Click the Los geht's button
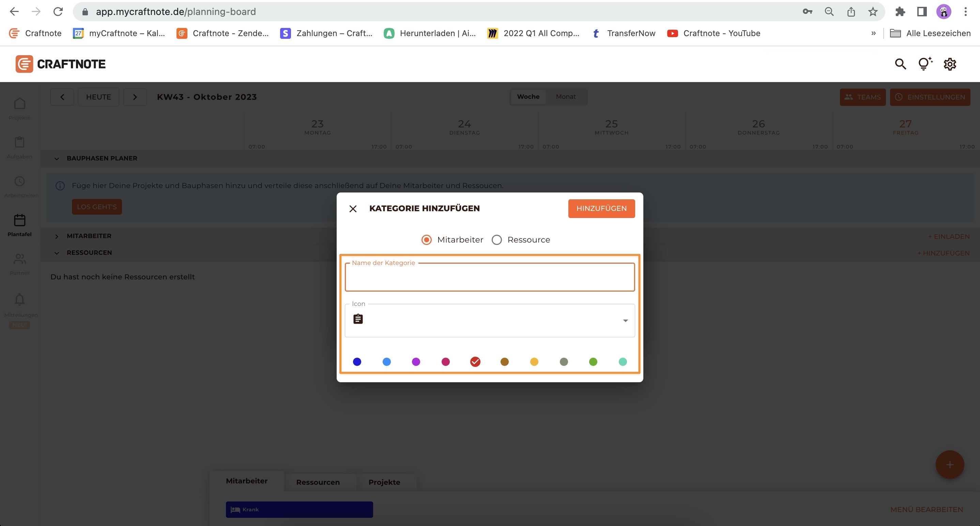The image size is (980, 526). [x=97, y=206]
